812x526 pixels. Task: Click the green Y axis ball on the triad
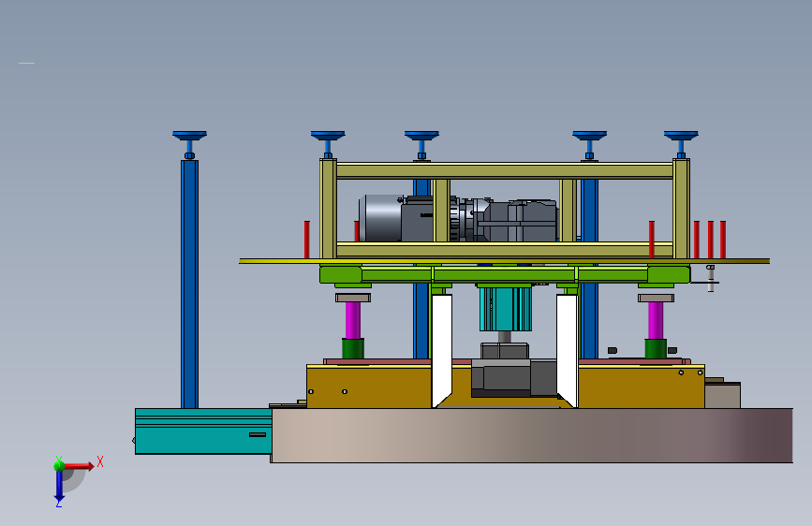coord(59,465)
